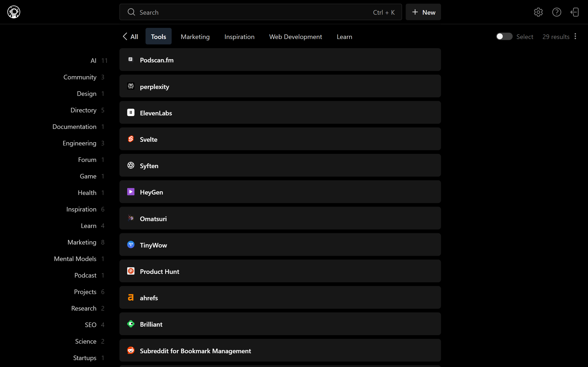The height and width of the screenshot is (367, 588).
Task: Filter by SEO tag in sidebar
Action: point(91,325)
